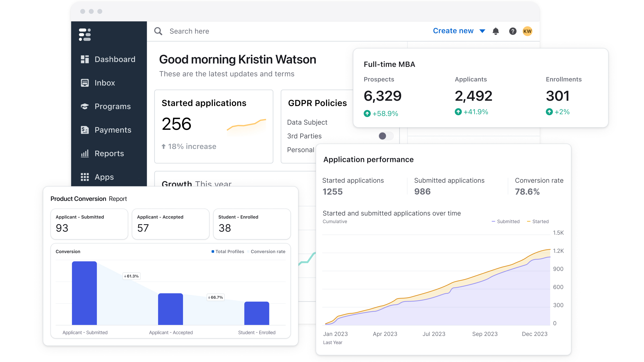Open notifications bell icon

pyautogui.click(x=496, y=31)
